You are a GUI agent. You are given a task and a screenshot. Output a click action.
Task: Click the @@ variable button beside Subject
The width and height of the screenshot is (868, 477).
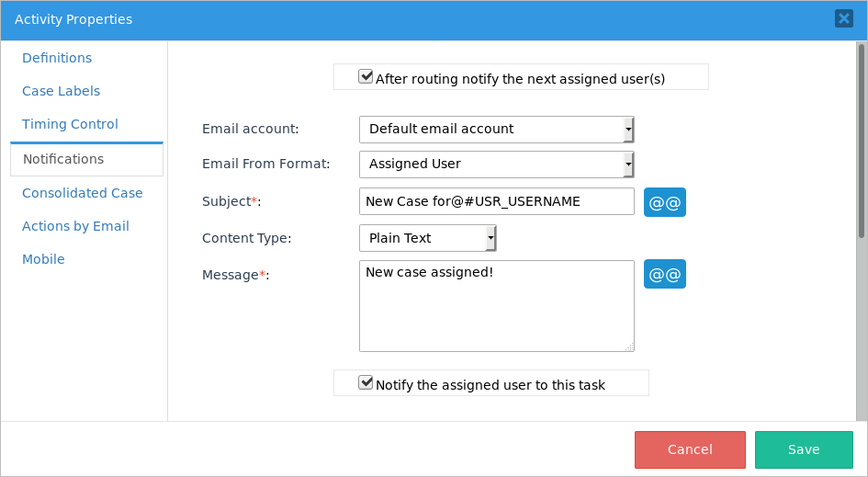[x=664, y=202]
